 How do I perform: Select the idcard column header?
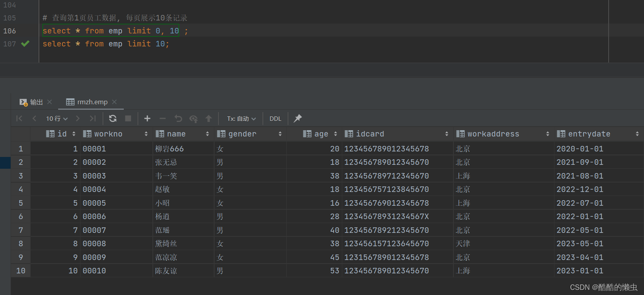point(398,134)
